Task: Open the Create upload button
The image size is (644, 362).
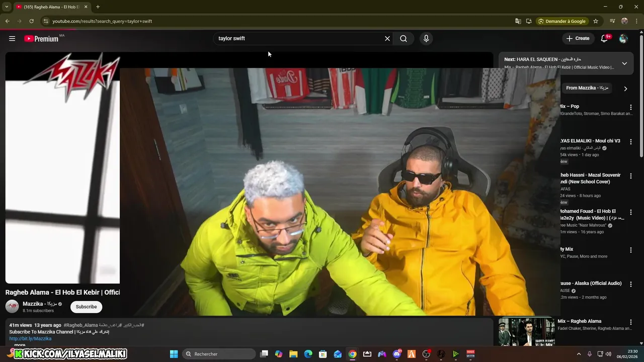Action: tap(578, 39)
